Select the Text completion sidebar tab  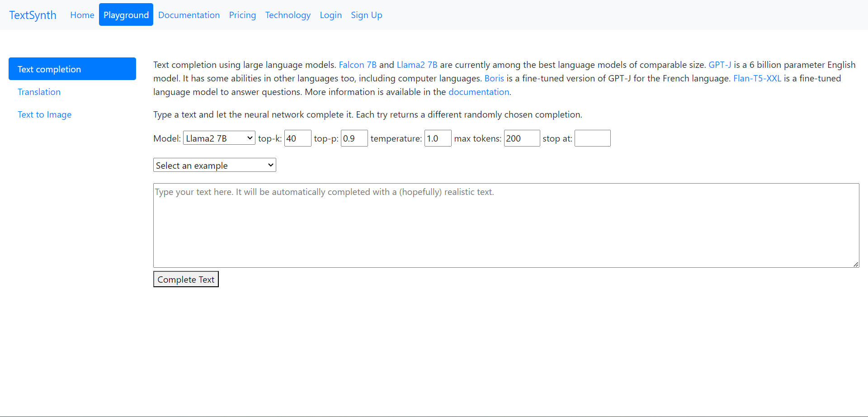coord(72,69)
